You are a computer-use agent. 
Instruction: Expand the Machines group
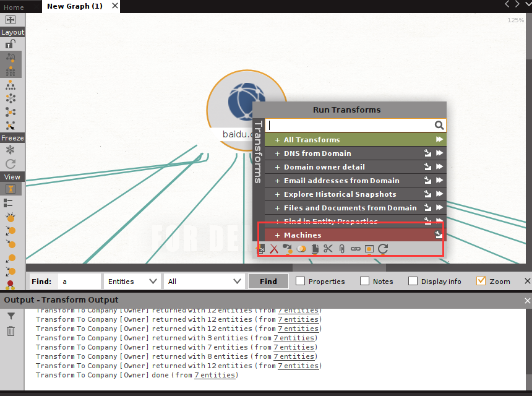tap(277, 235)
